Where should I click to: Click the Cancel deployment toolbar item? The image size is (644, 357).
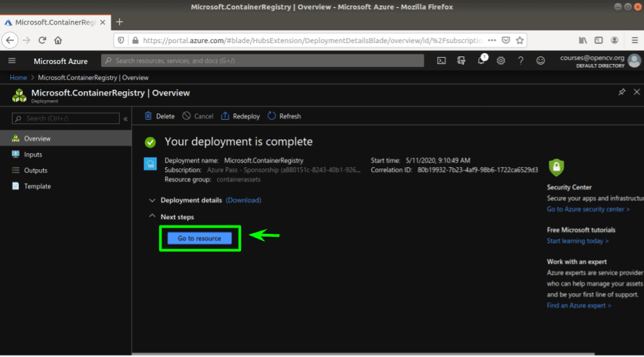pos(198,116)
